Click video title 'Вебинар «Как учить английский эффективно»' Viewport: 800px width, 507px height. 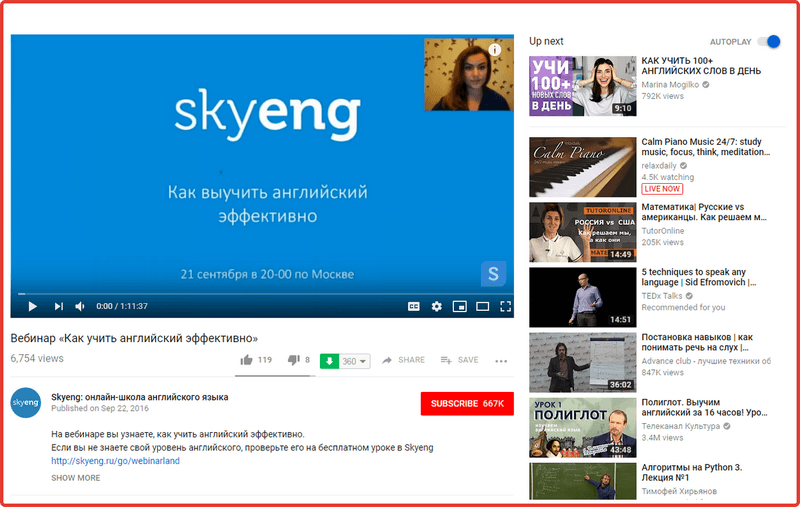(x=134, y=338)
